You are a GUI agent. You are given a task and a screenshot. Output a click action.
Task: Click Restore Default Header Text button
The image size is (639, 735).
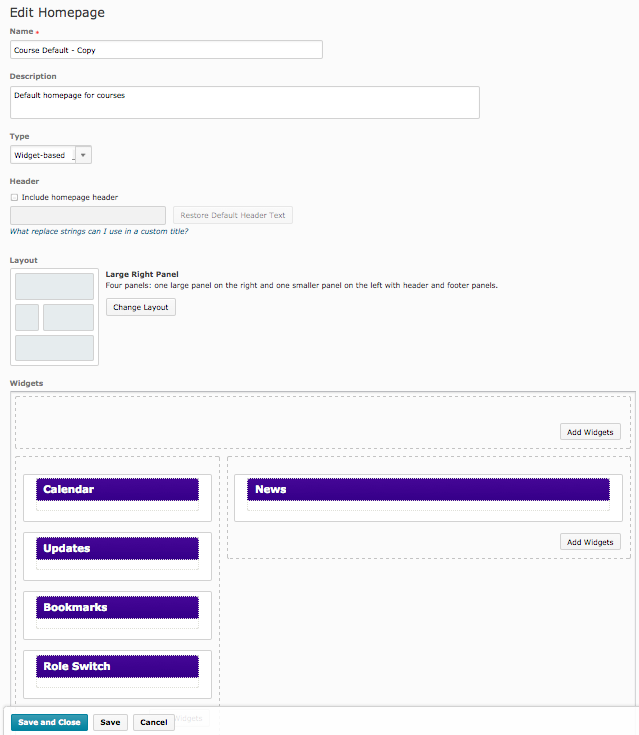(x=233, y=216)
